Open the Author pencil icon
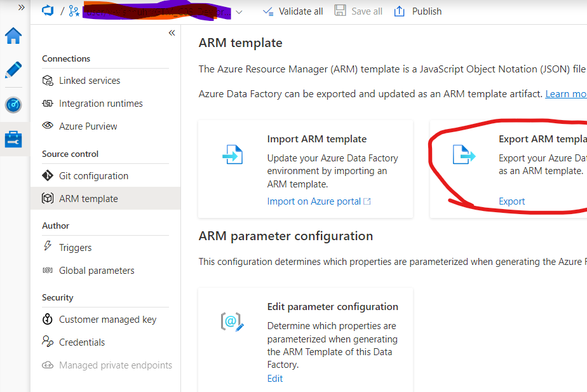The width and height of the screenshot is (587, 392). (x=13, y=70)
